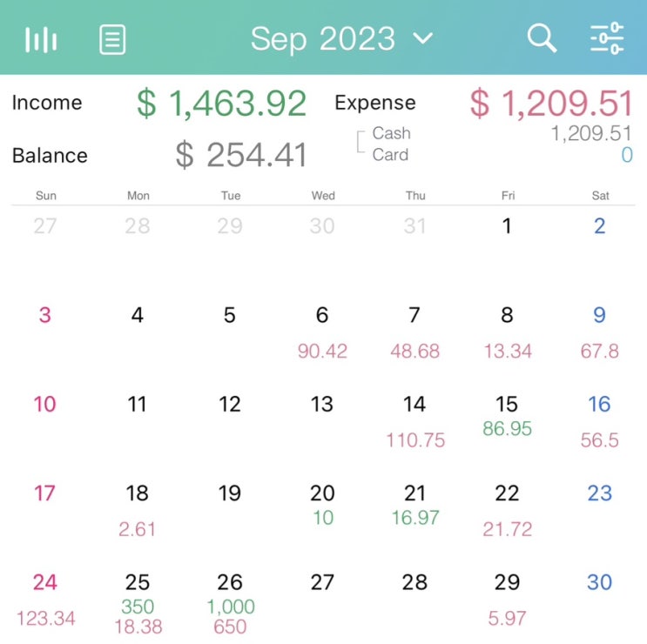Open Sunday September 24 entry
The image size is (647, 644).
click(45, 600)
